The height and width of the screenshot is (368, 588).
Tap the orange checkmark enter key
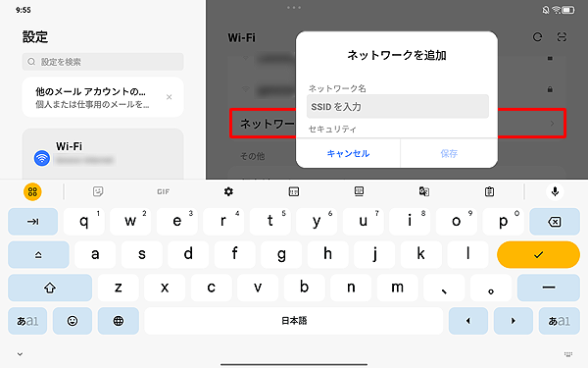tap(538, 254)
